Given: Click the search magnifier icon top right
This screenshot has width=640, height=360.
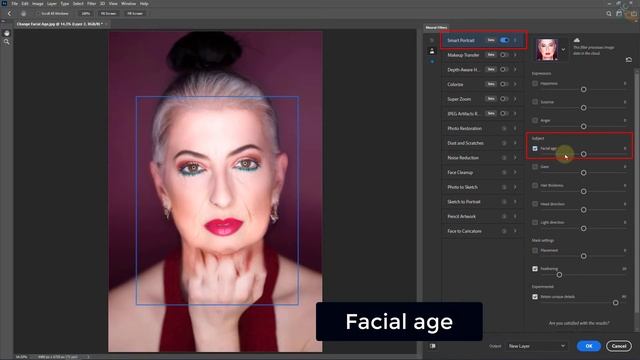Looking at the screenshot, I should point(609,13).
